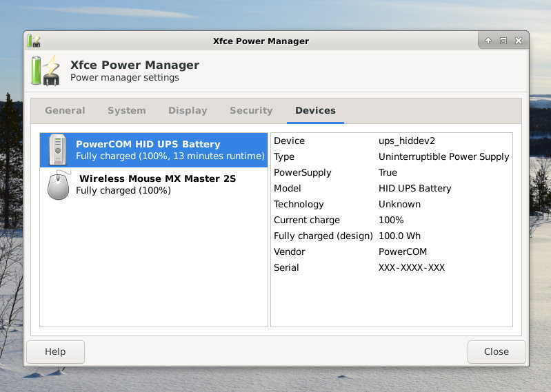The image size is (551, 392).
Task: Click the 'Model' property label
Action: [288, 189]
